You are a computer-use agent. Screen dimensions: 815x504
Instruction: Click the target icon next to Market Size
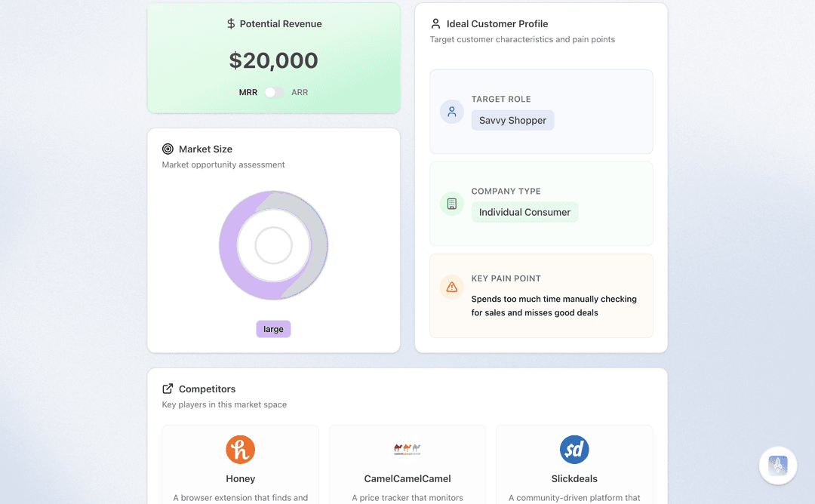coord(168,149)
